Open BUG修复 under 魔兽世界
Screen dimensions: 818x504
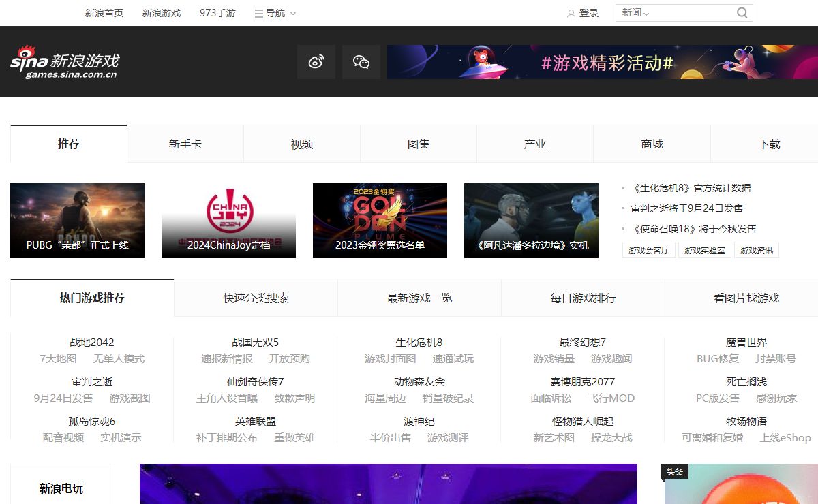(718, 358)
